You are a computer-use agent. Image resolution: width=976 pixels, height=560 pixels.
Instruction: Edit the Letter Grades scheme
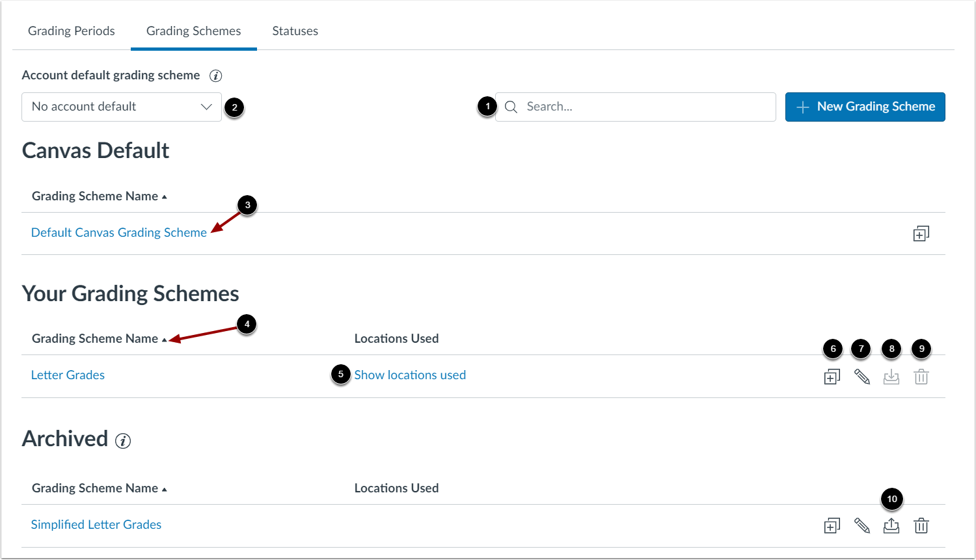tap(861, 377)
